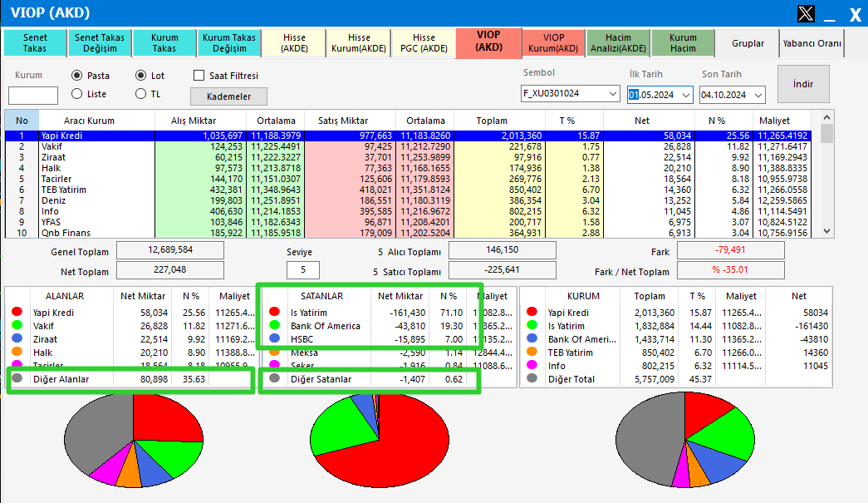
Task: Open the Yabancı Oranı tab
Action: [x=812, y=43]
